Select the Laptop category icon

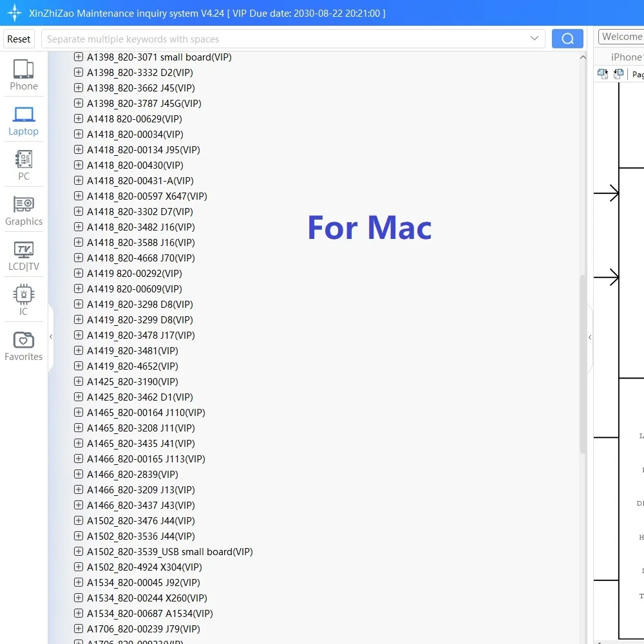click(x=23, y=115)
